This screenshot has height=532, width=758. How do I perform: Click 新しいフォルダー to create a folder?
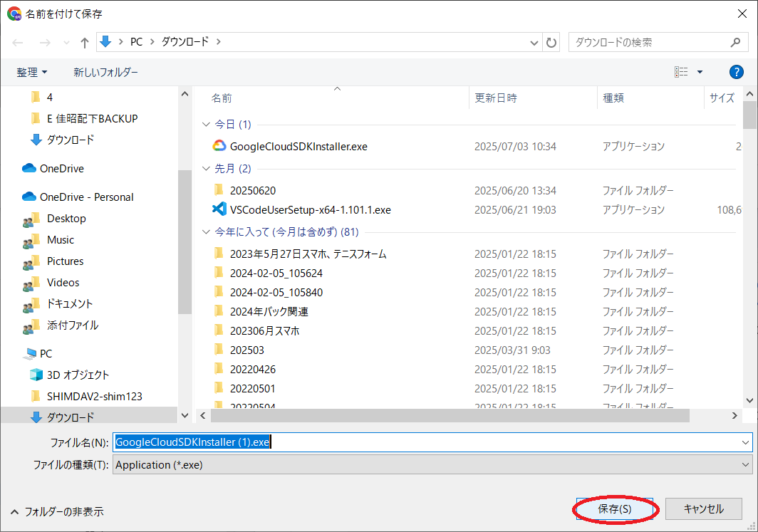(105, 73)
